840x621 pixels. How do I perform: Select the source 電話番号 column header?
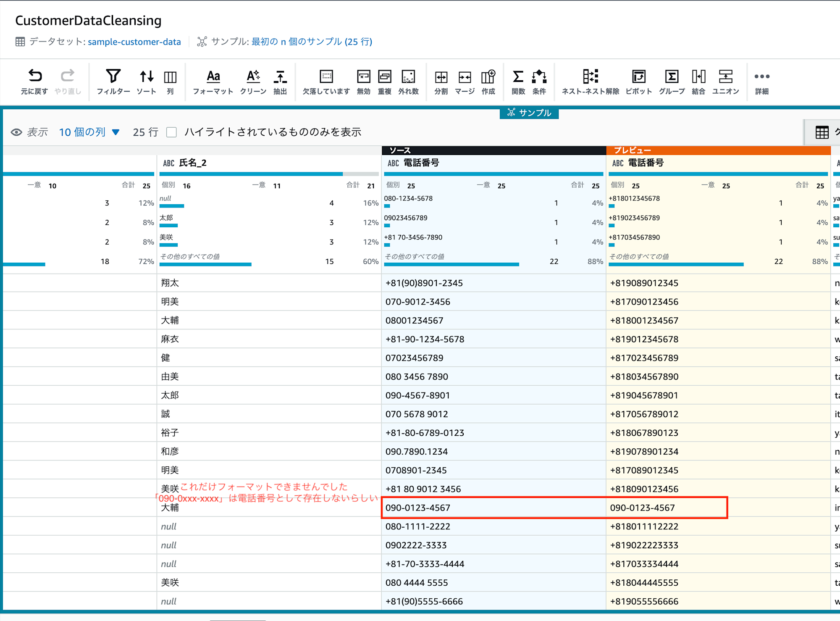(x=493, y=163)
